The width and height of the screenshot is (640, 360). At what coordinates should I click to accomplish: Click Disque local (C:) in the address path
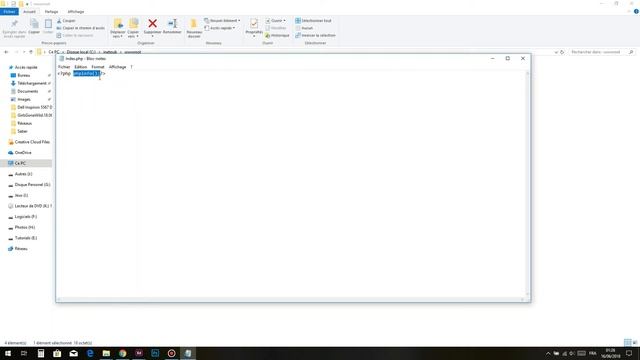pos(81,52)
